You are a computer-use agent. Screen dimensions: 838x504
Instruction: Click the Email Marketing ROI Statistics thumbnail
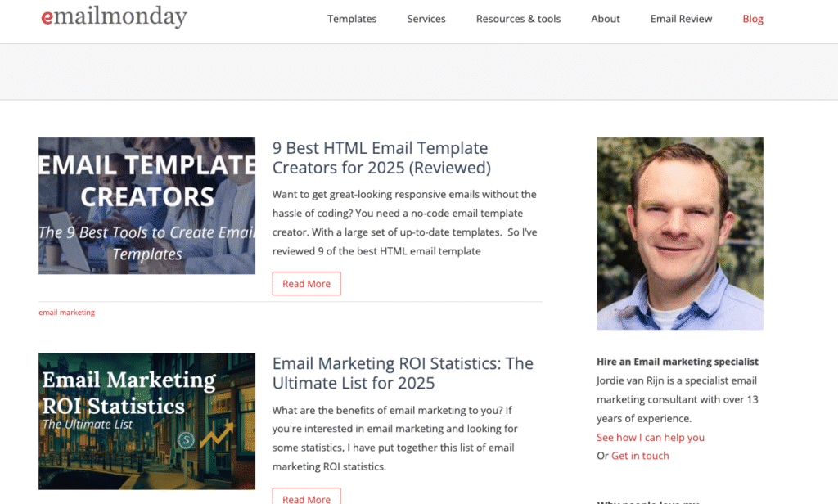[x=146, y=421]
